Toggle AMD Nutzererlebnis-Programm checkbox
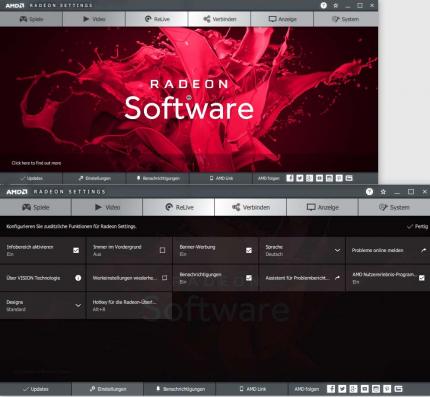430x397 pixels. (422, 278)
